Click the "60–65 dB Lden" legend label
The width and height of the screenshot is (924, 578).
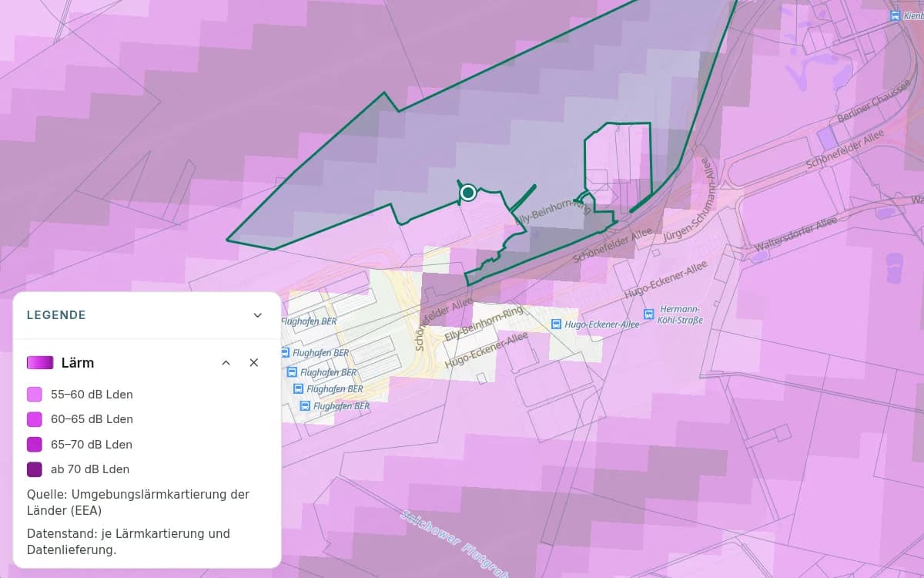pyautogui.click(x=92, y=419)
